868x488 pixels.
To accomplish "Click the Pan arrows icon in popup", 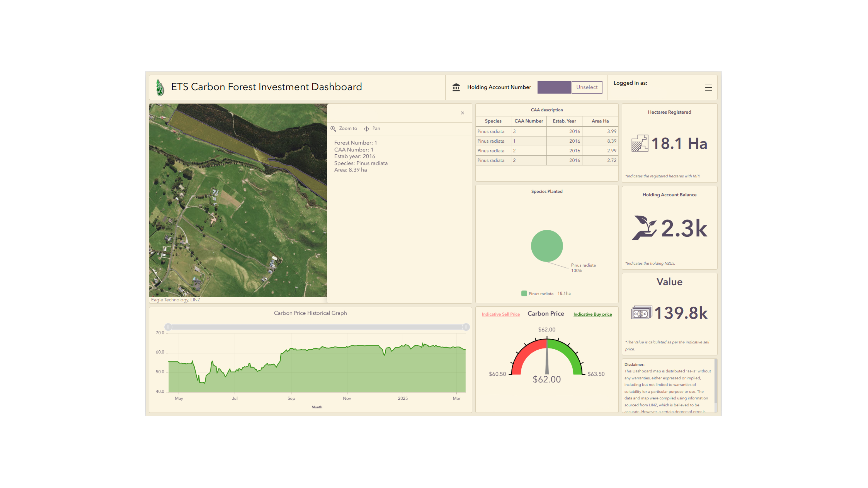I will (367, 129).
